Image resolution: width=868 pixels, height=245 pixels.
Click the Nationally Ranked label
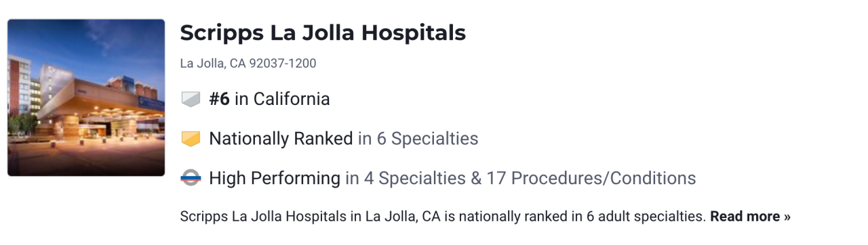pos(281,139)
